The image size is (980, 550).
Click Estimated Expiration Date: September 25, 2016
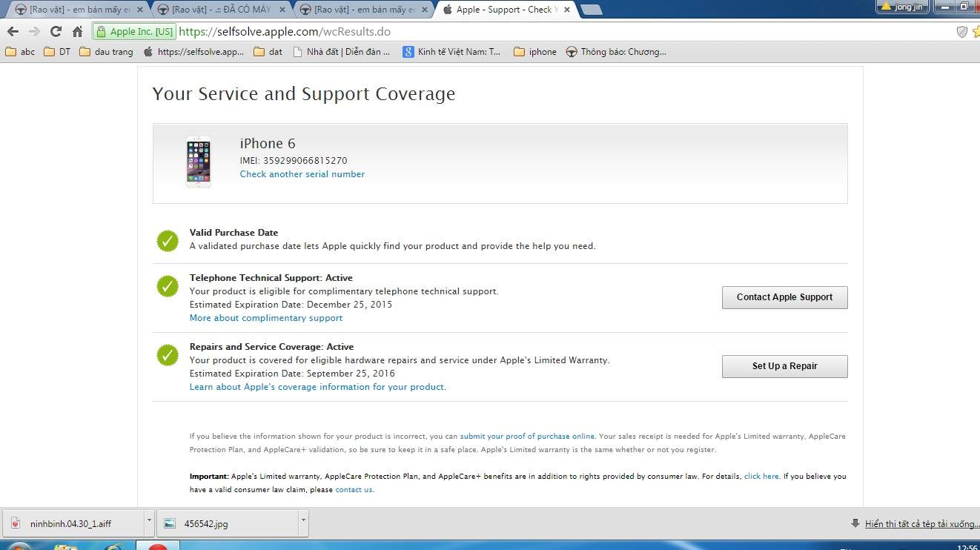(x=292, y=374)
